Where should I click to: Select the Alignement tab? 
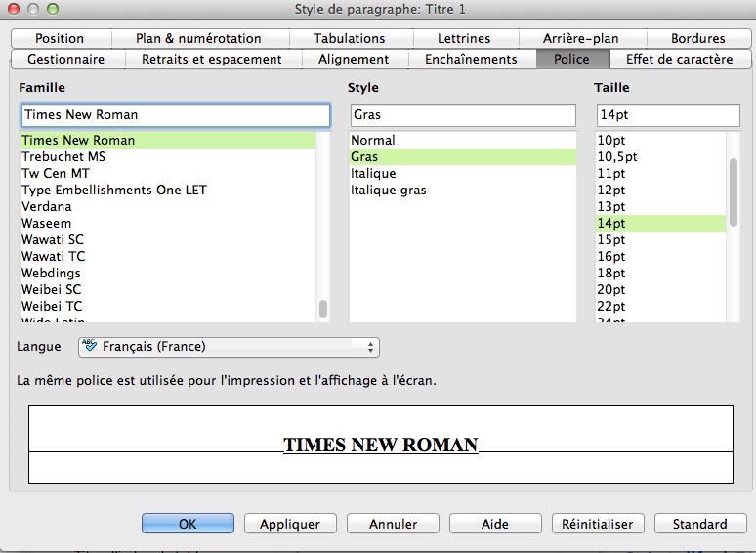[354, 60]
